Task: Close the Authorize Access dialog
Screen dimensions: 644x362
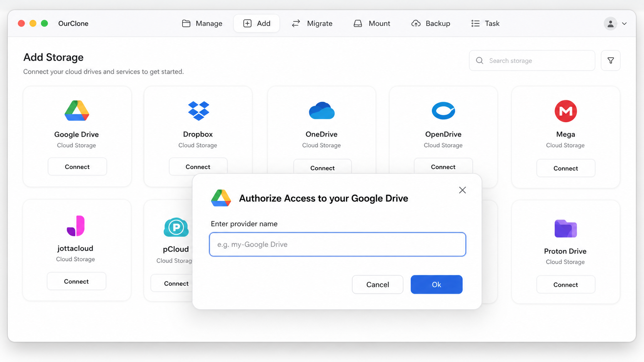Action: coord(463,190)
